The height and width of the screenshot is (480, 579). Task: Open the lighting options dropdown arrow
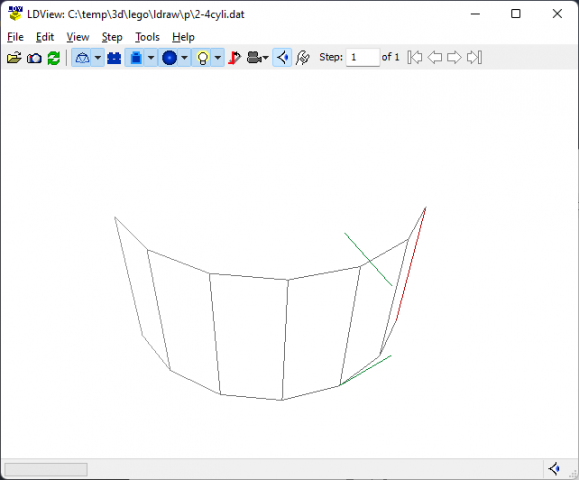click(x=218, y=58)
